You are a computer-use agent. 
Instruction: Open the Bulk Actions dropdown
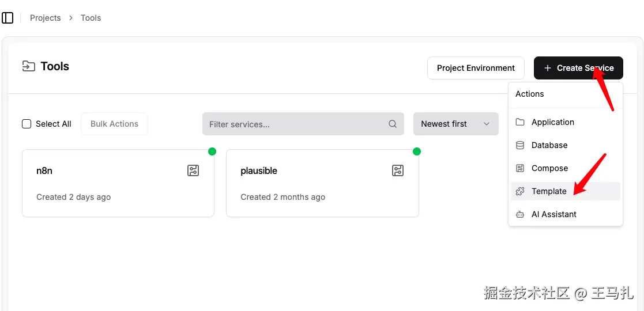[x=114, y=124]
